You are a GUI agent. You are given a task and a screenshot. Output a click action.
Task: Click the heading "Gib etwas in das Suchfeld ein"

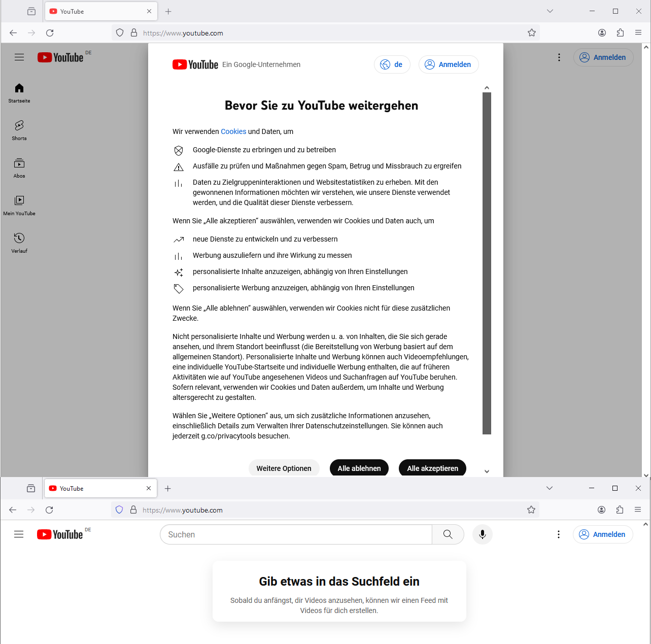[339, 582]
